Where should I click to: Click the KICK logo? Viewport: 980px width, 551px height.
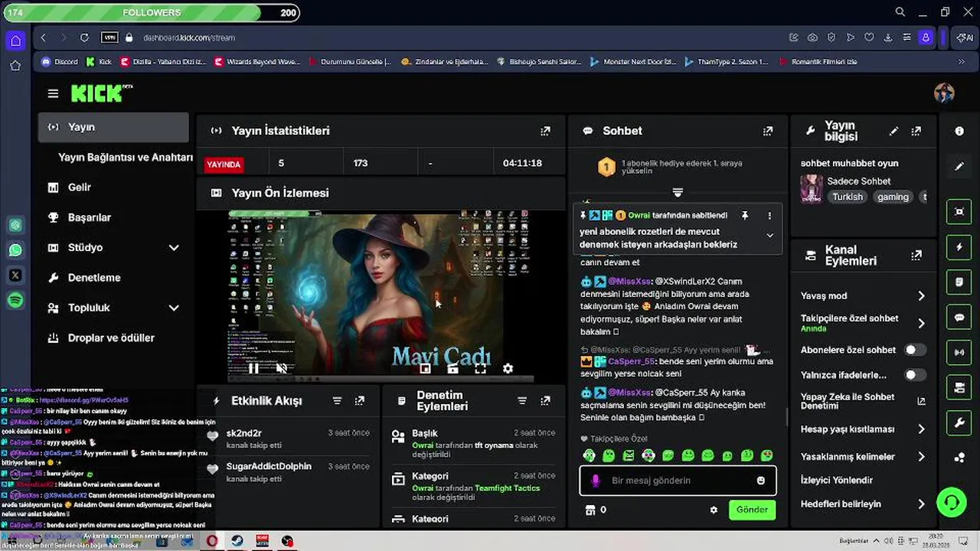point(101,93)
